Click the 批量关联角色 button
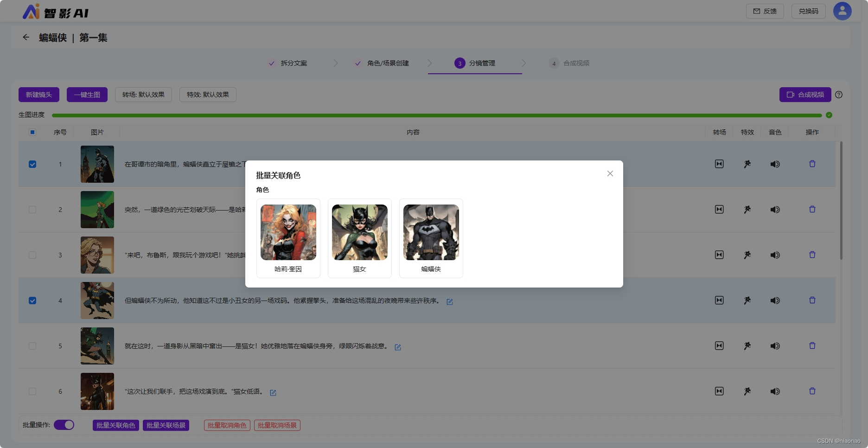868x448 pixels. pos(116,425)
